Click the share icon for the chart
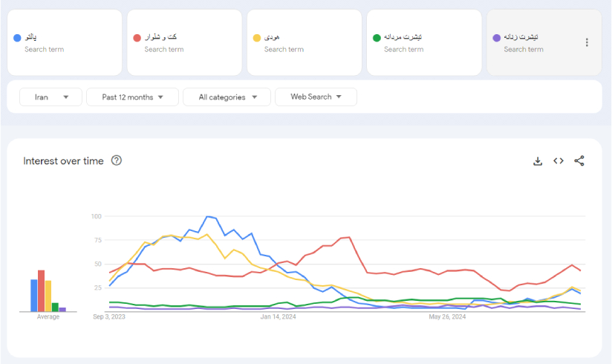612x364 pixels. [x=579, y=161]
